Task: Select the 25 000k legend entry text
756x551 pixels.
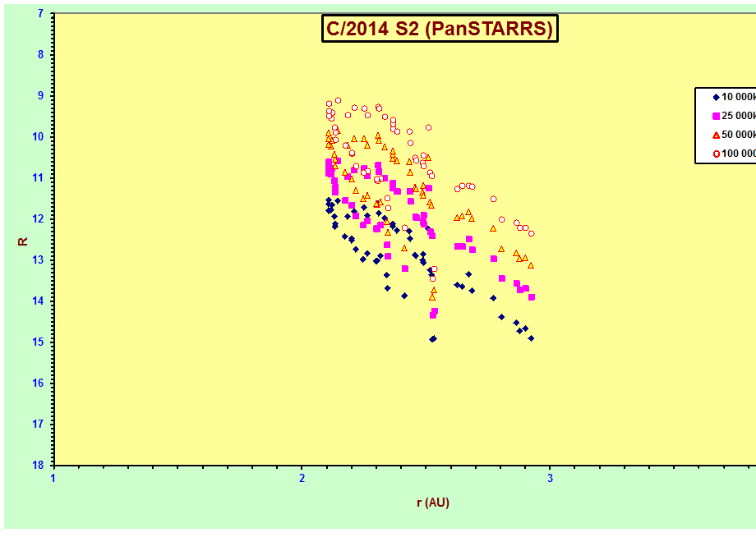Action: point(738,116)
